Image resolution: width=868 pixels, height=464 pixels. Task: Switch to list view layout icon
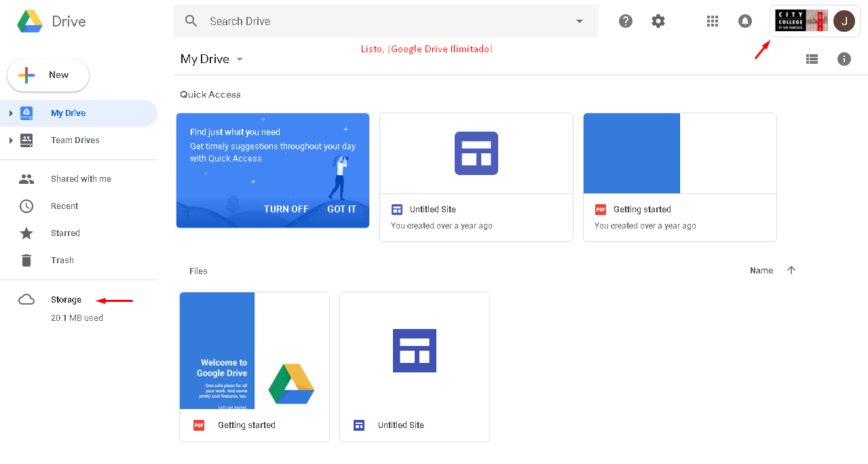point(812,59)
